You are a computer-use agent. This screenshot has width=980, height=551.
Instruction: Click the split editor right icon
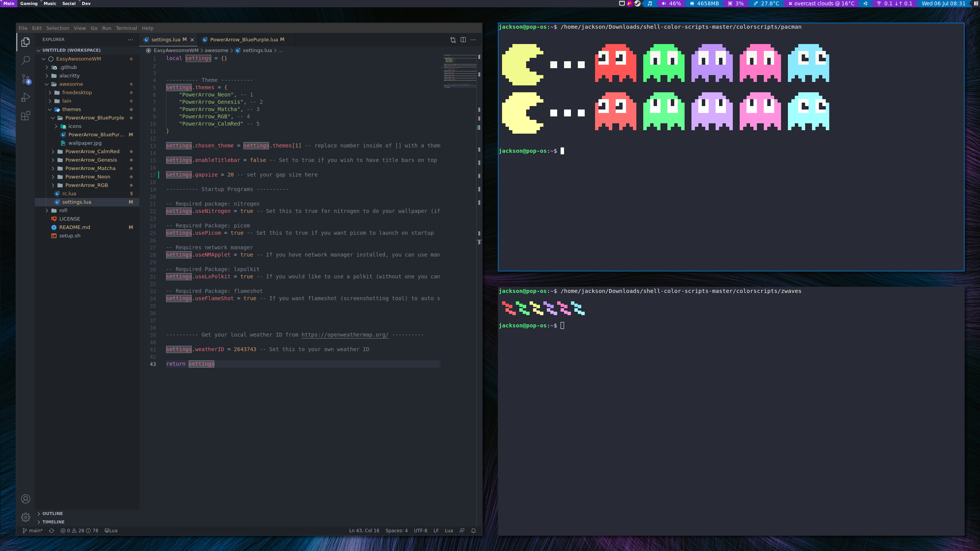coord(463,40)
